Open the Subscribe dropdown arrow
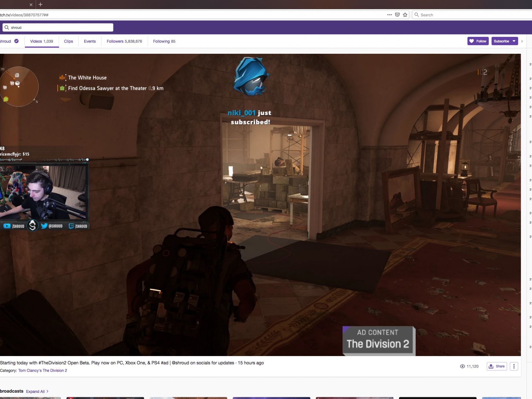 [x=514, y=41]
